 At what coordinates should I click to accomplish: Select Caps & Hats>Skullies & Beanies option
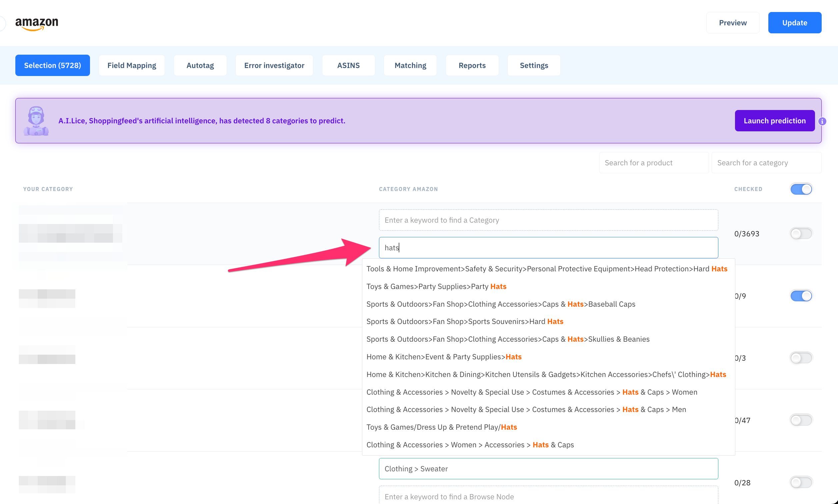click(x=548, y=339)
